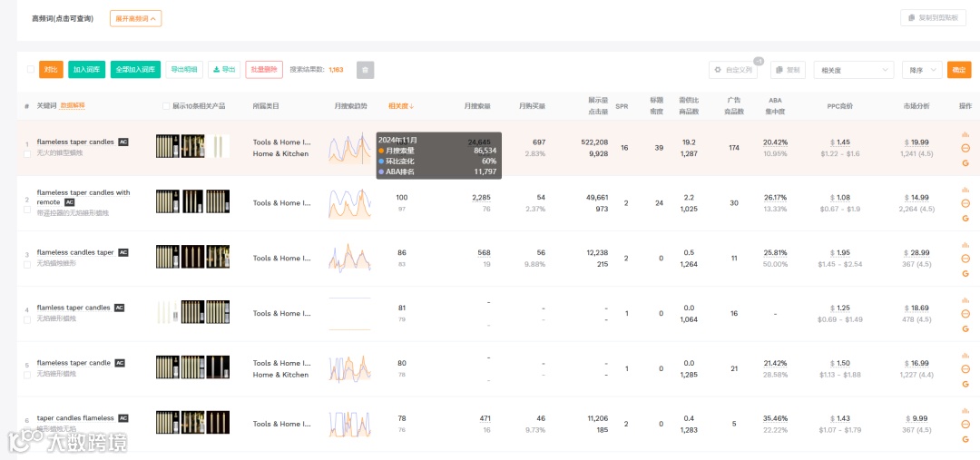
Task: Click market price $28.99 value
Action: (916, 252)
